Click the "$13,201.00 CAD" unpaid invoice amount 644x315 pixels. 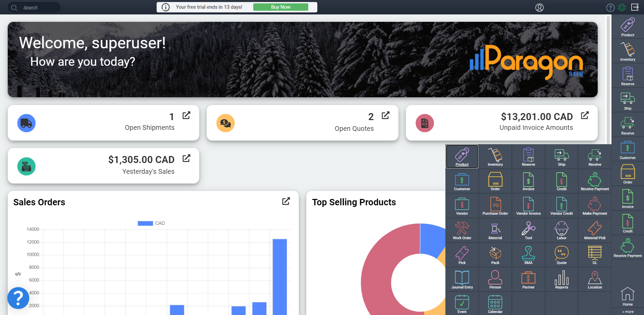click(537, 117)
